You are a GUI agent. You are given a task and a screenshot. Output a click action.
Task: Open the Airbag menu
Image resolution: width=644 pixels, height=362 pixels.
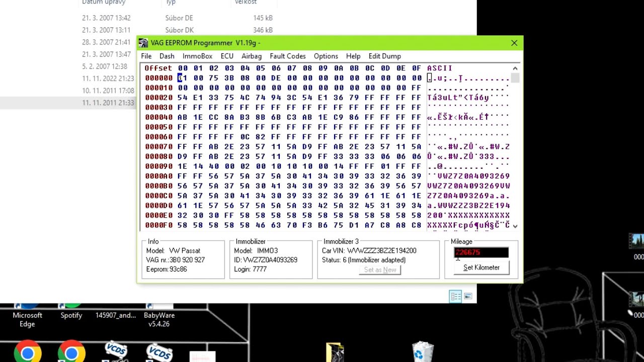coord(251,56)
